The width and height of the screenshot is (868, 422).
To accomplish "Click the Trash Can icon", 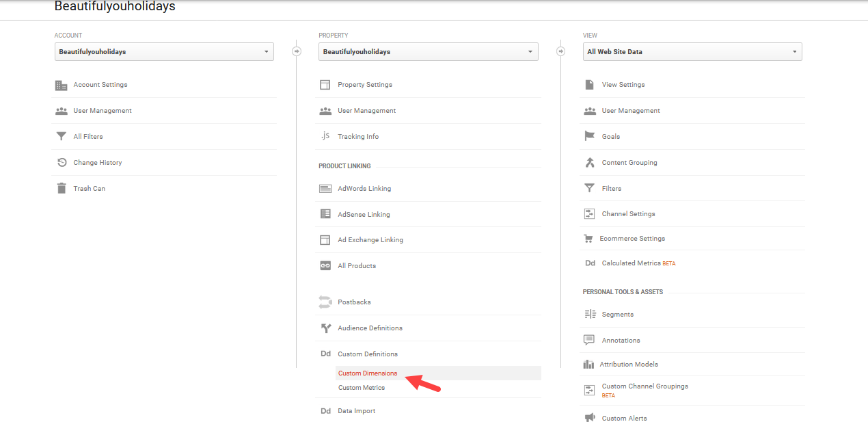I will 61,189.
